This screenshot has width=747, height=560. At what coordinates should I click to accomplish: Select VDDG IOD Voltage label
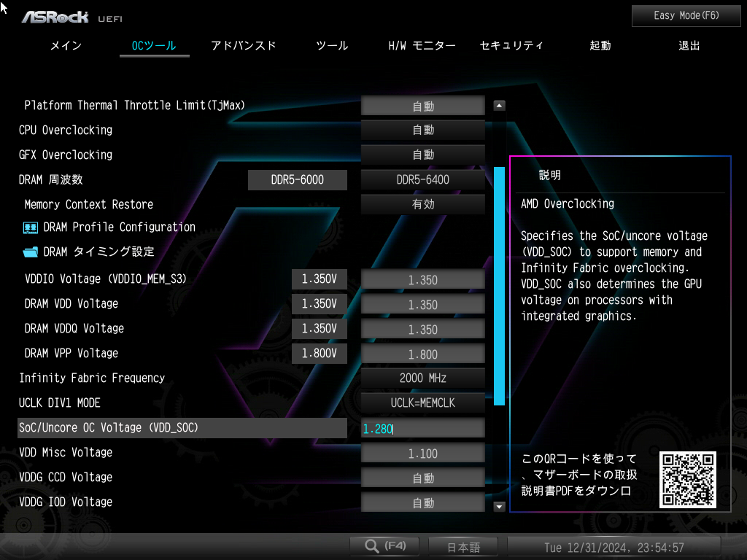click(x=66, y=502)
